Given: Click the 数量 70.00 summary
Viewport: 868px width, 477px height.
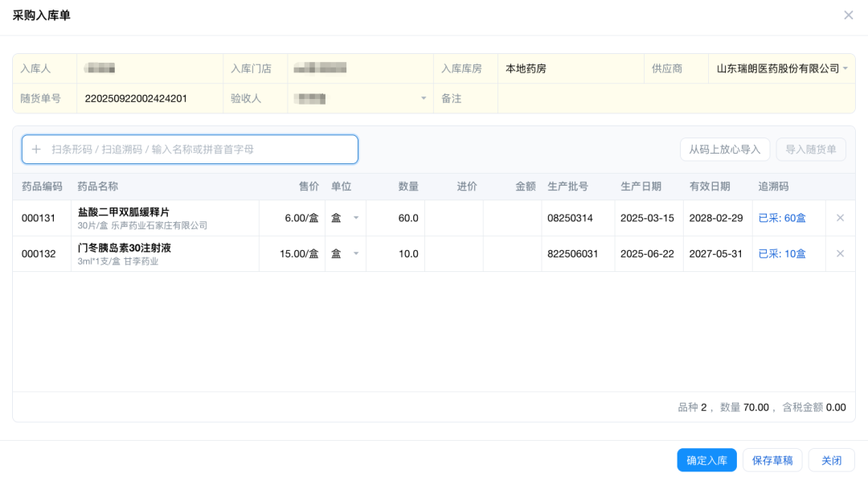Looking at the screenshot, I should pyautogui.click(x=744, y=408).
